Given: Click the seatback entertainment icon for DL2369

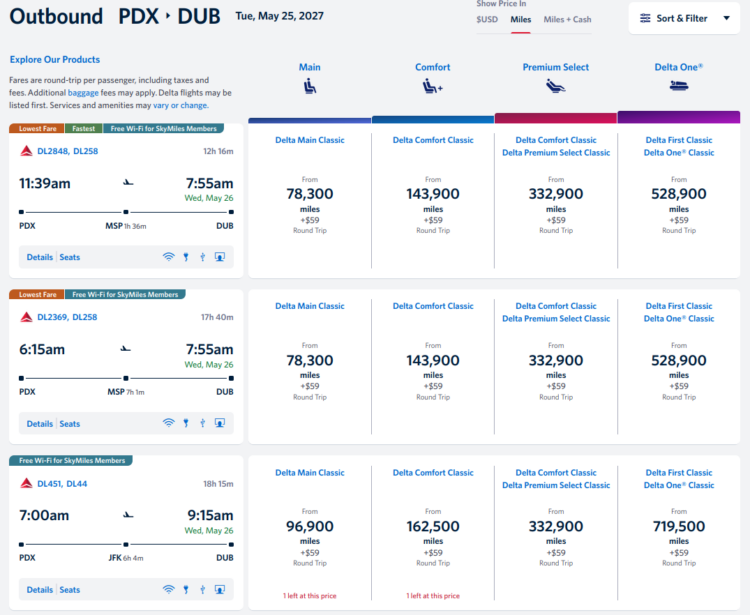Looking at the screenshot, I should coord(220,423).
